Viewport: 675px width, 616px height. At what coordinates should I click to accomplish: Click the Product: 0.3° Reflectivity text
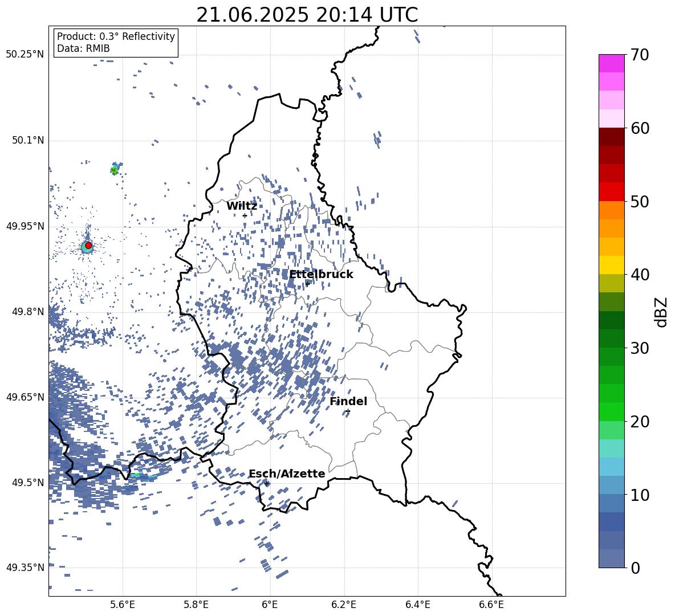(x=116, y=36)
